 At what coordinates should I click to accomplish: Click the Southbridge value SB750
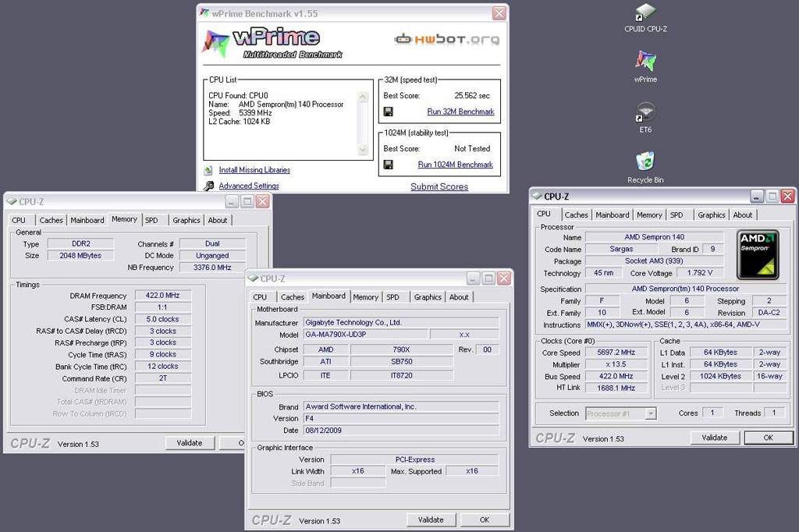[x=402, y=362]
